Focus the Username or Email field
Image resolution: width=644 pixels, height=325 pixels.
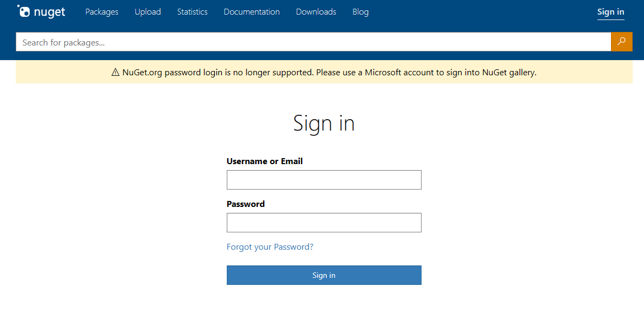[324, 179]
